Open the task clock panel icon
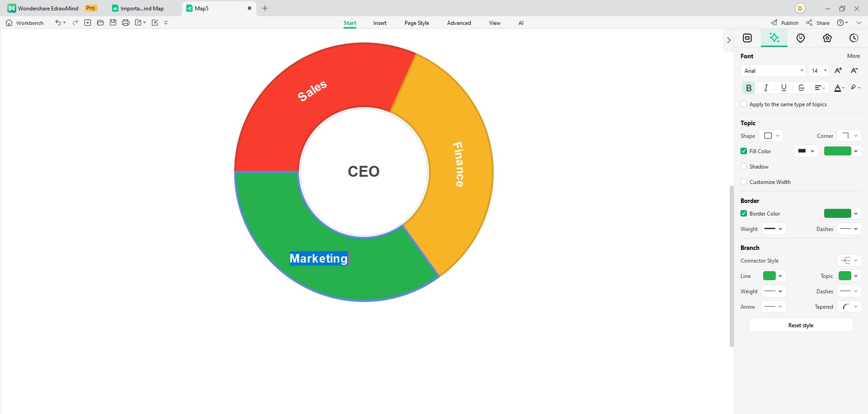Viewport: 868px width, 414px height. coord(854,38)
